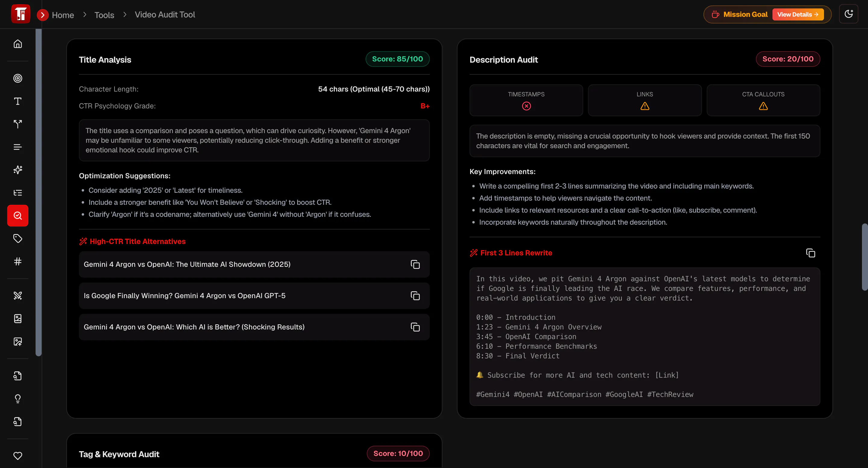Toggle dark/light mode moon icon
This screenshot has width=868, height=468.
click(848, 14)
